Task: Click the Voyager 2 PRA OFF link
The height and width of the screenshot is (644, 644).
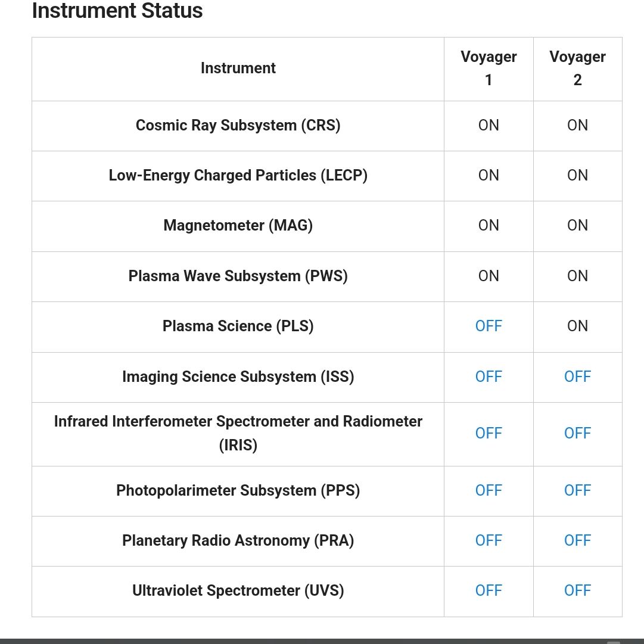Action: click(x=577, y=540)
